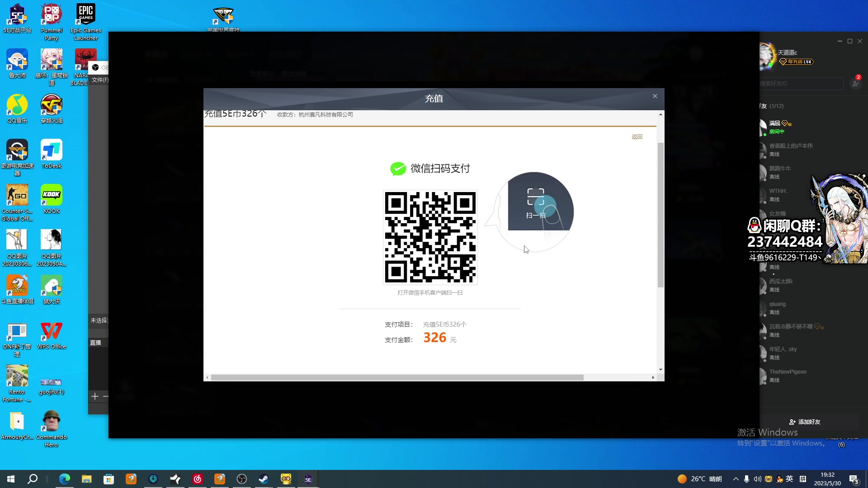Screen dimensions: 868x488
Task: Open WPS Office desktop icon
Action: click(52, 335)
